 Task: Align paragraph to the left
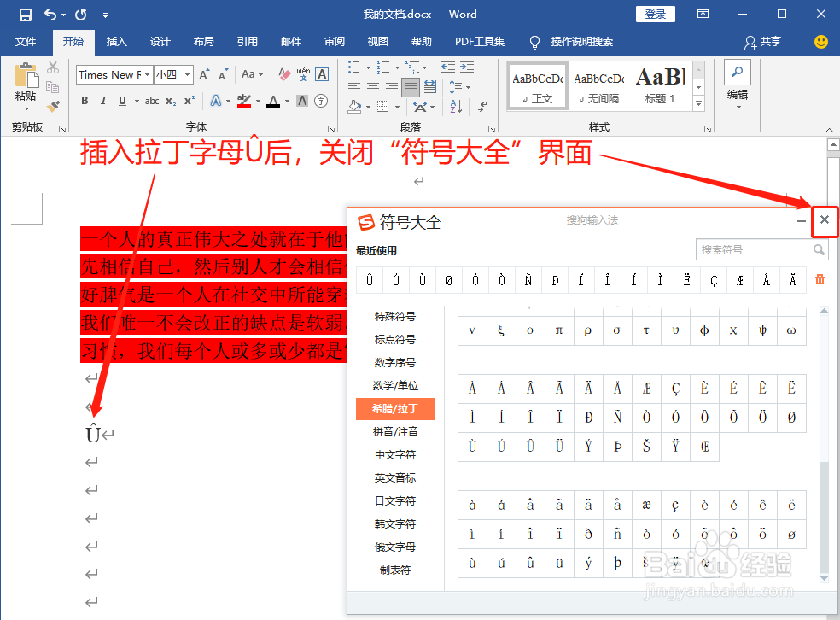[x=353, y=87]
